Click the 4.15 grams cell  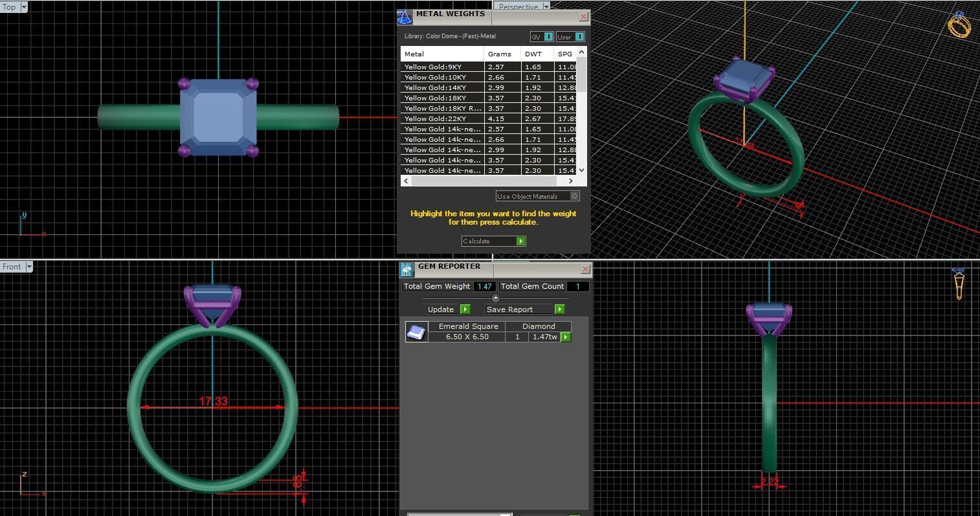pyautogui.click(x=502, y=118)
